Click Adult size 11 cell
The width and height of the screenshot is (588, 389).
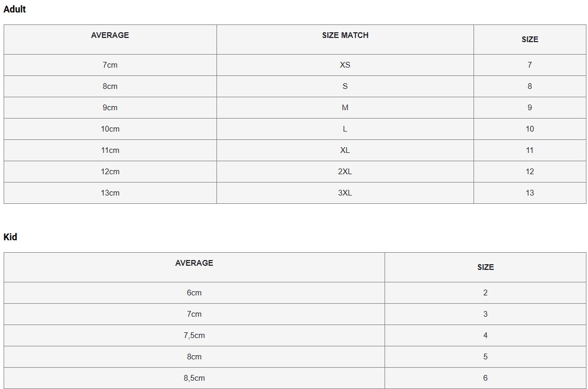point(529,150)
